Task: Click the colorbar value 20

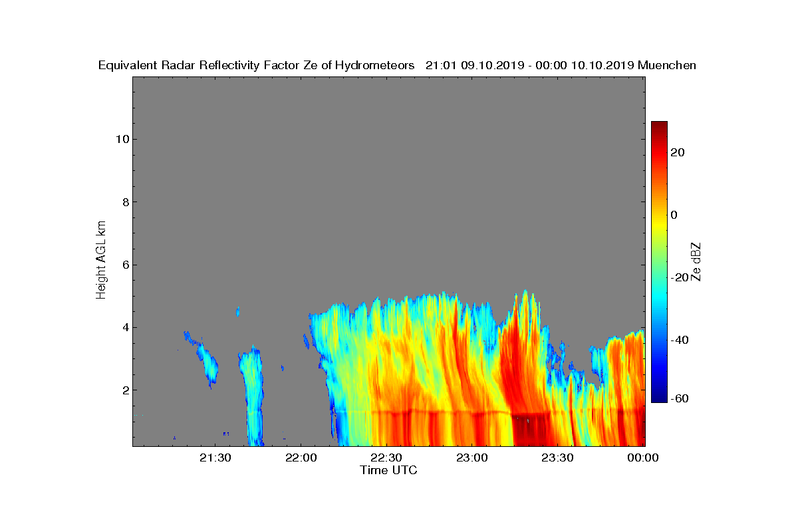Action: pos(678,152)
